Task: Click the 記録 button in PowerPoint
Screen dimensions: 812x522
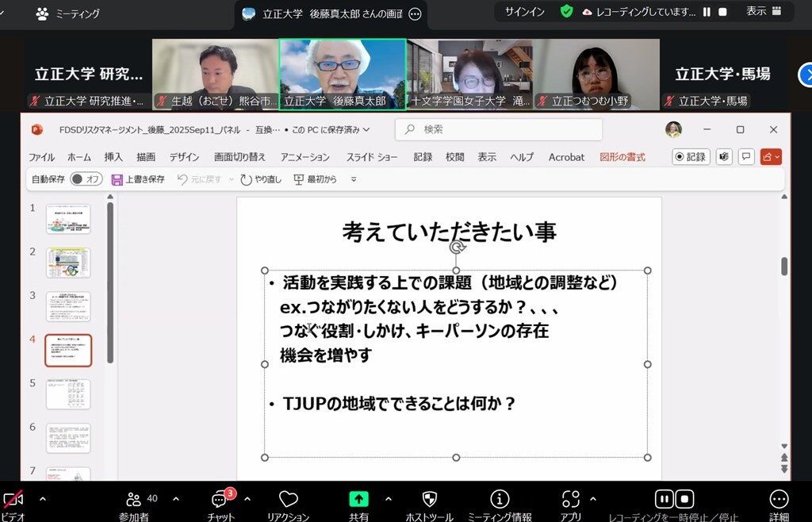Action: [x=691, y=157]
